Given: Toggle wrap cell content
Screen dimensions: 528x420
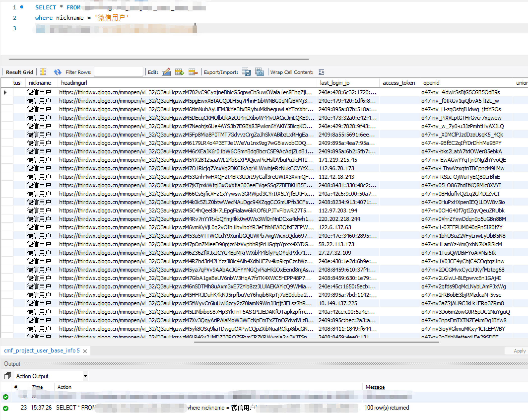Looking at the screenshot, I should [321, 72].
